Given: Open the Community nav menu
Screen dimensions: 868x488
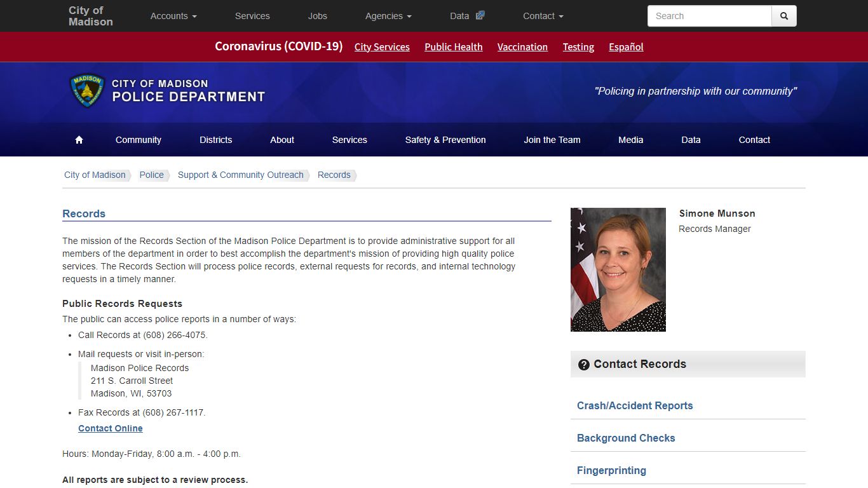Looking at the screenshot, I should point(139,140).
